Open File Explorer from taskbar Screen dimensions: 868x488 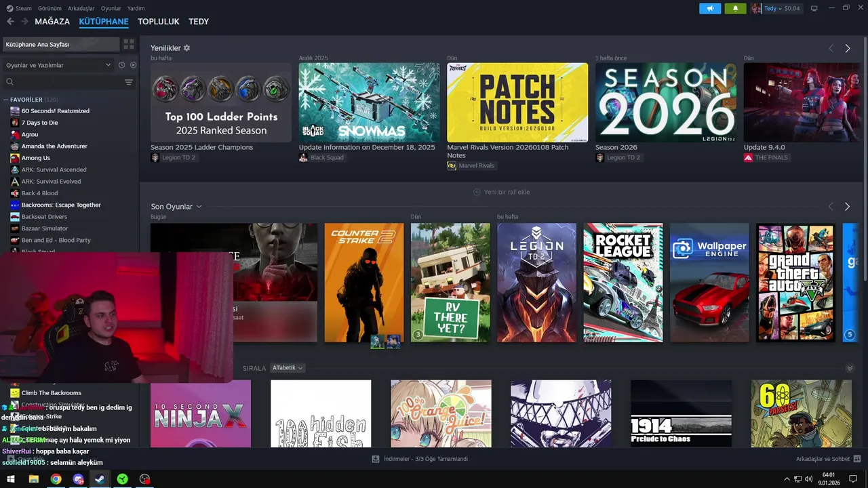[x=33, y=479]
